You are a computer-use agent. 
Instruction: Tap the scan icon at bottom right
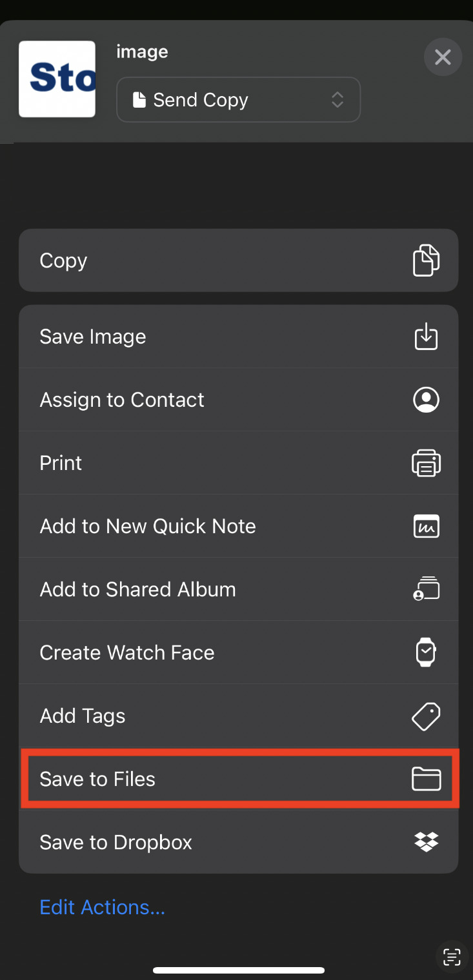point(451,957)
